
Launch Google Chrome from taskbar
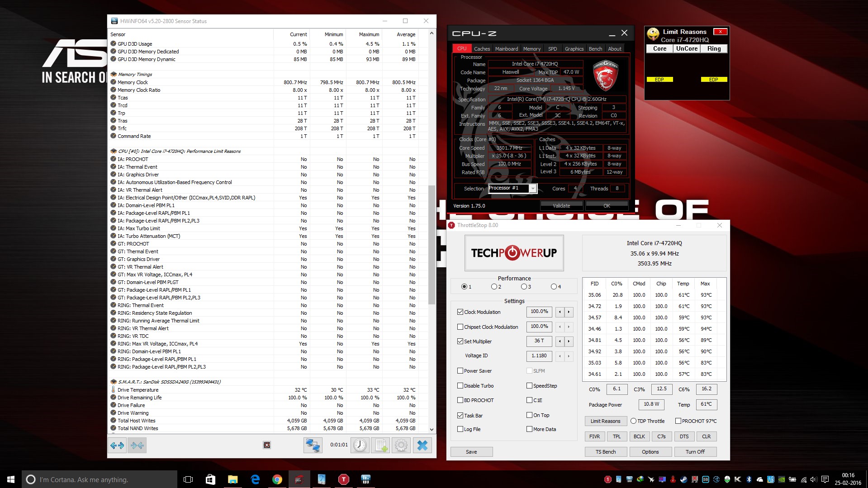tap(277, 479)
